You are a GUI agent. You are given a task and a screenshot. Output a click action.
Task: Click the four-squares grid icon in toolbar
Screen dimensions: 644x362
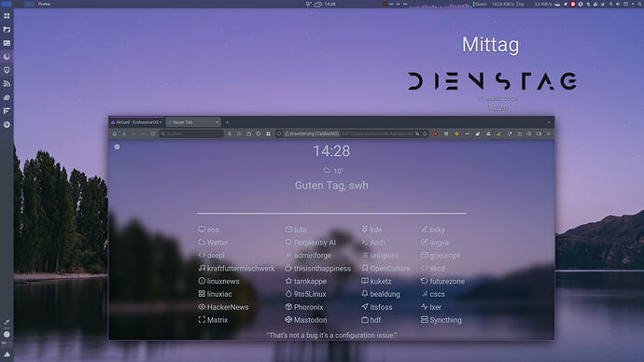click(269, 133)
